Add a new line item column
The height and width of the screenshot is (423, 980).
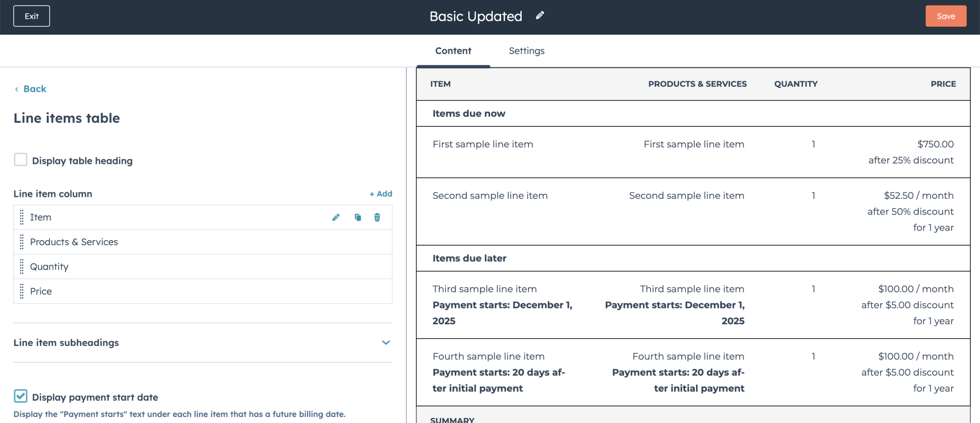(381, 194)
